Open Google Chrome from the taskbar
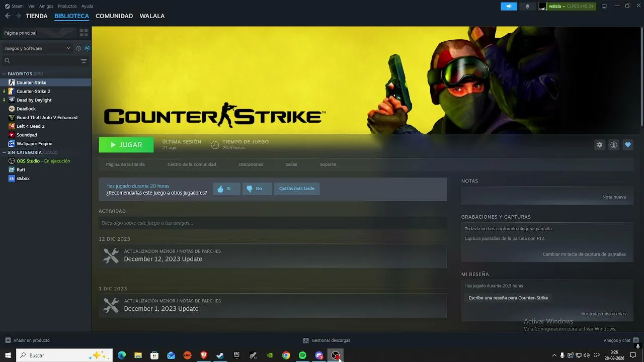Viewport: 644px width, 362px height. coord(286,355)
